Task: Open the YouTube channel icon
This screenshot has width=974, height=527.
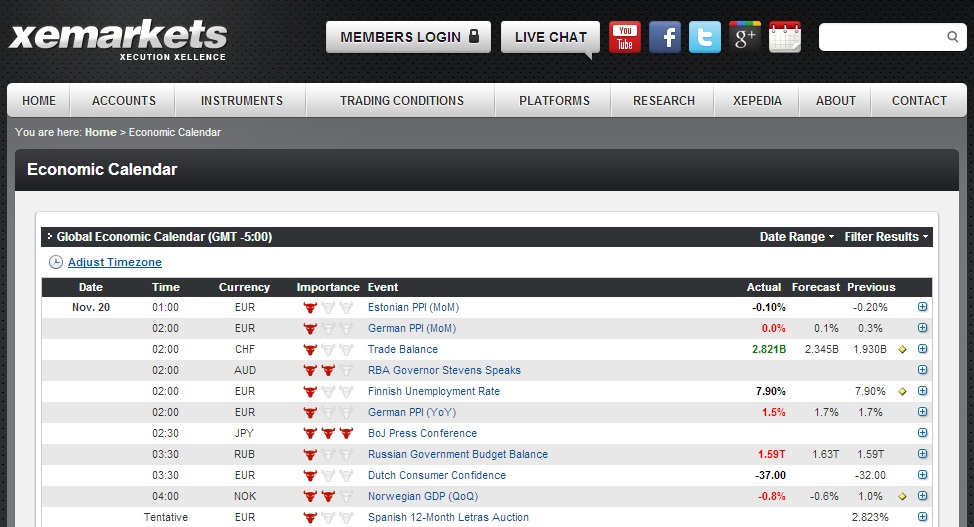Action: coord(625,37)
